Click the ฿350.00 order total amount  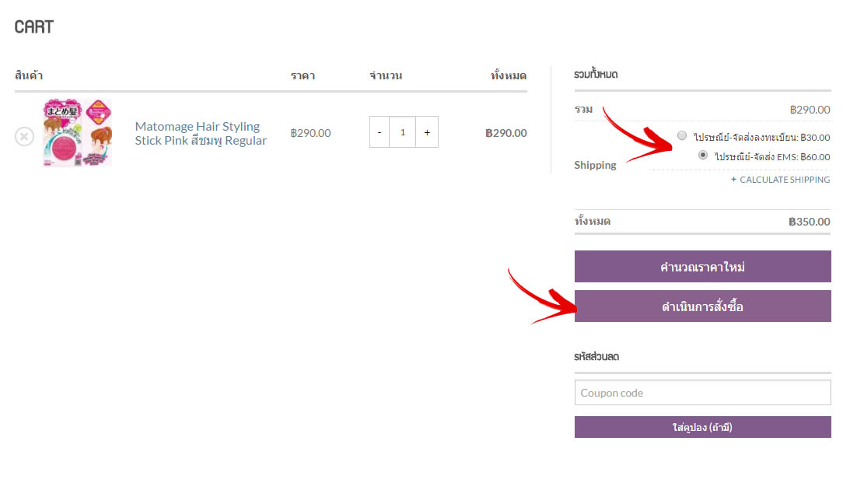[x=809, y=222]
